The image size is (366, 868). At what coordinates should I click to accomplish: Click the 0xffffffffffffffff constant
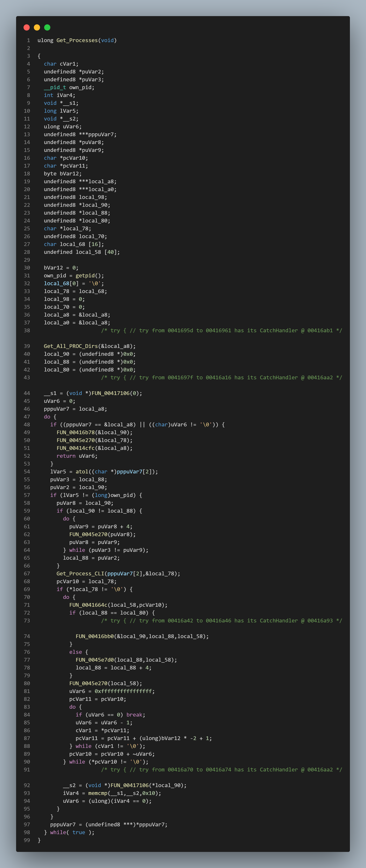point(123,691)
